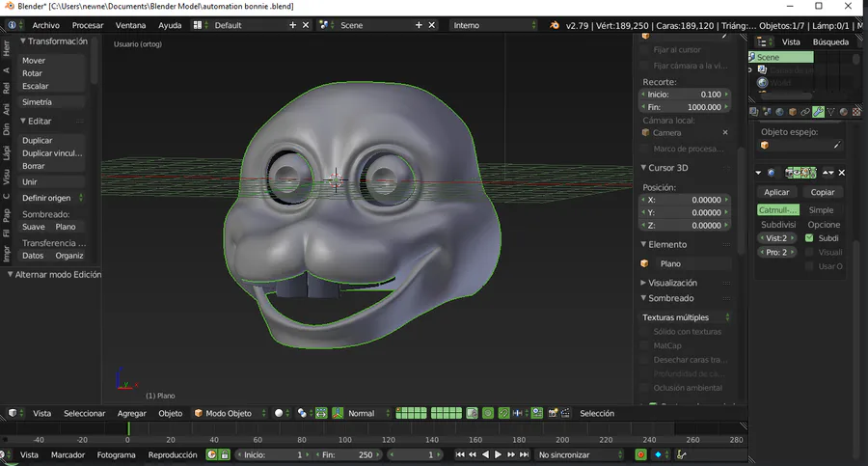
Task: Click the proportional editing icon
Action: 488,413
